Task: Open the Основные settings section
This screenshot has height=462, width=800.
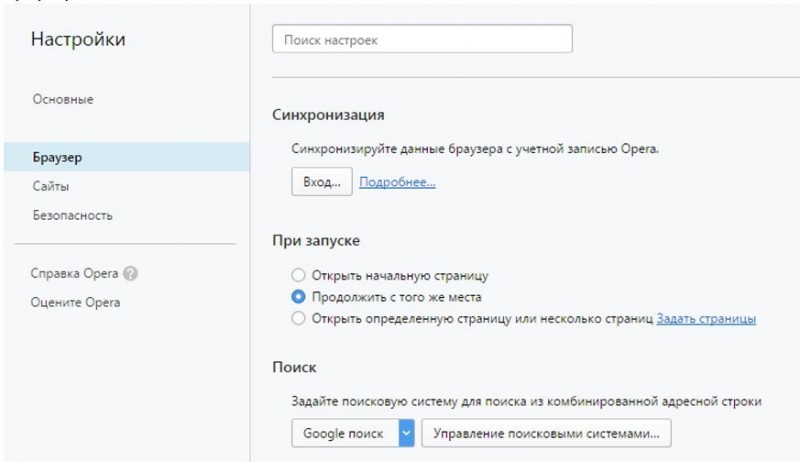Action: (x=63, y=99)
